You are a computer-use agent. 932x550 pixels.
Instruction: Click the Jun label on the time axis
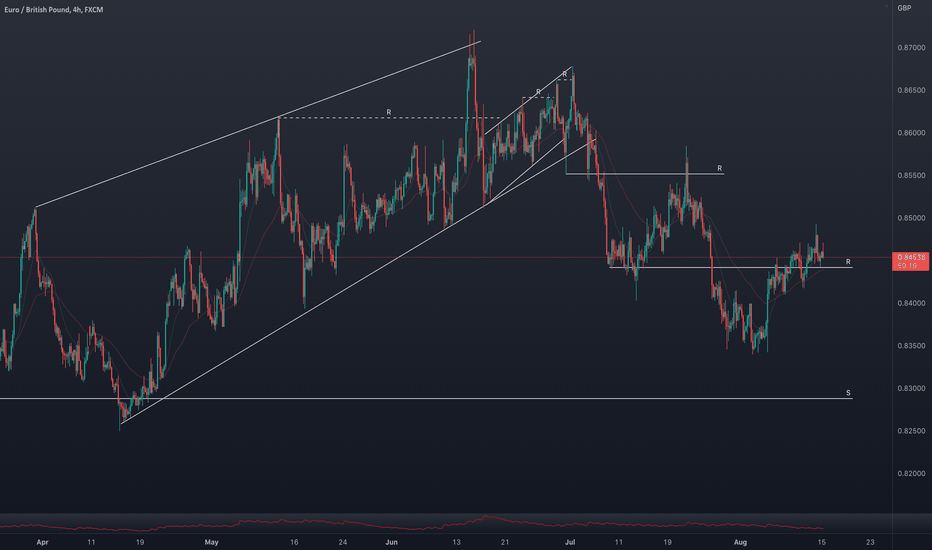391,542
